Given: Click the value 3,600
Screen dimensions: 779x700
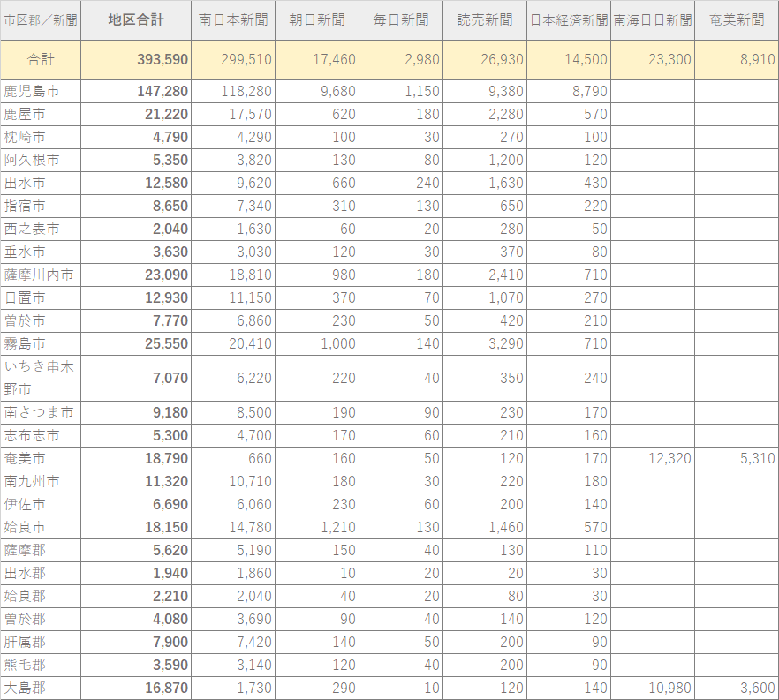Looking at the screenshot, I should [758, 688].
